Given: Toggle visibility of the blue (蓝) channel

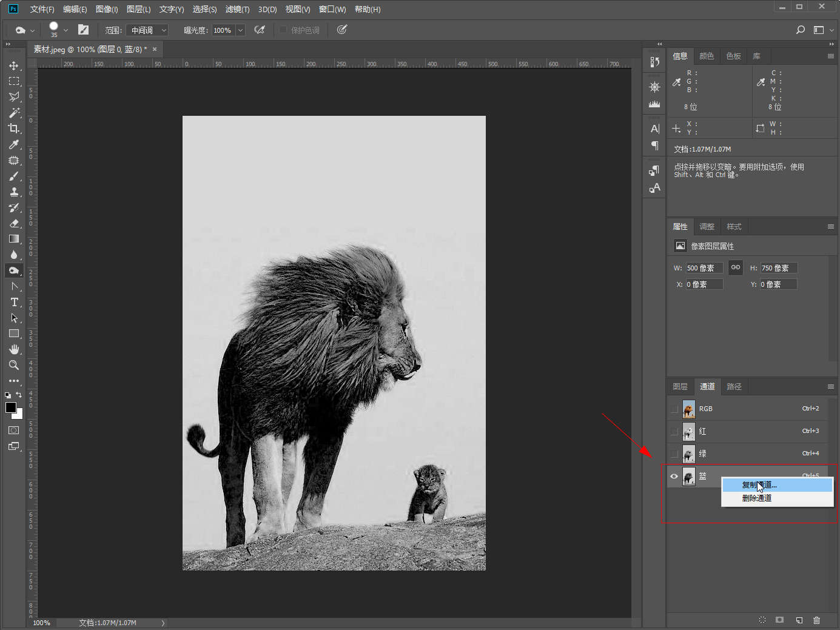Looking at the screenshot, I should [674, 477].
